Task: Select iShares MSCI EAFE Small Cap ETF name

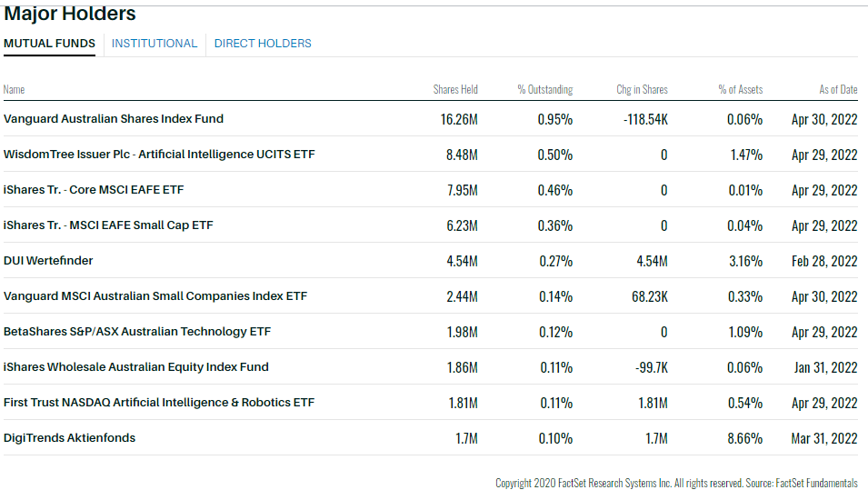Action: point(108,225)
